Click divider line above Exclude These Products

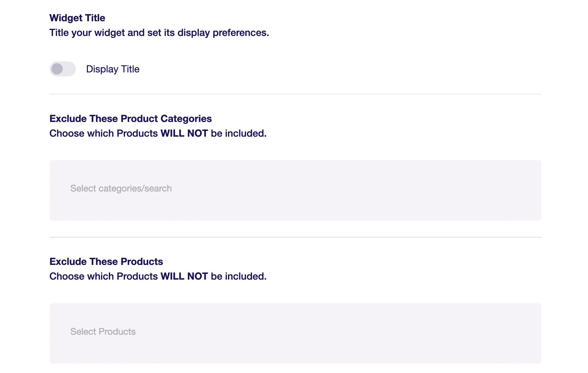click(x=295, y=237)
